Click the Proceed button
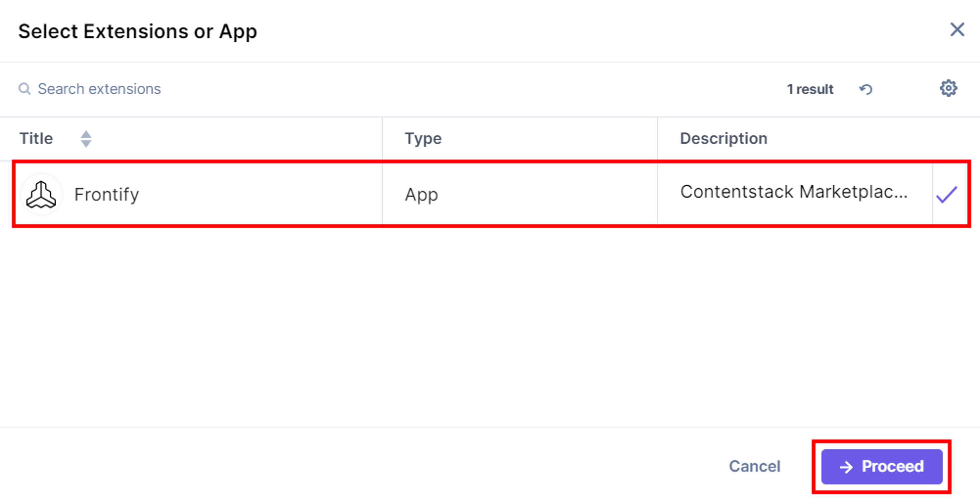Viewport: 980px width, 503px height. [882, 467]
